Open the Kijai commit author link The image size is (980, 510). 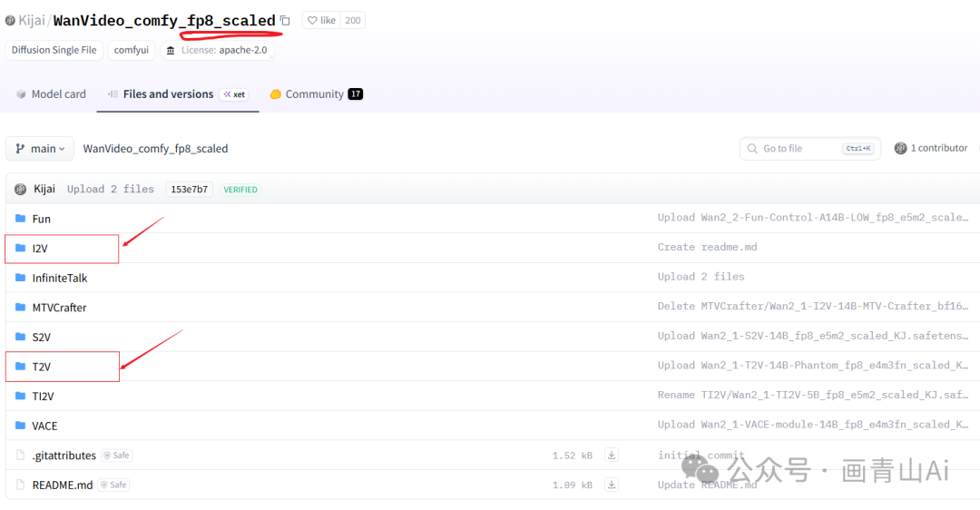point(44,189)
